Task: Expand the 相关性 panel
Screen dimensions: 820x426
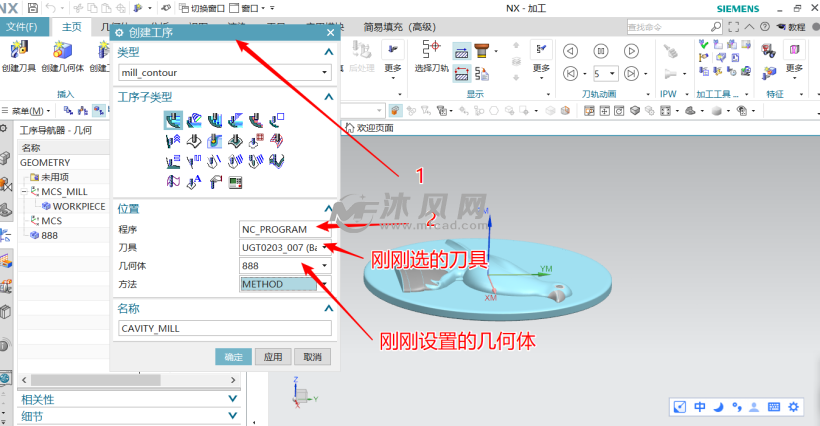Action: click(233, 399)
